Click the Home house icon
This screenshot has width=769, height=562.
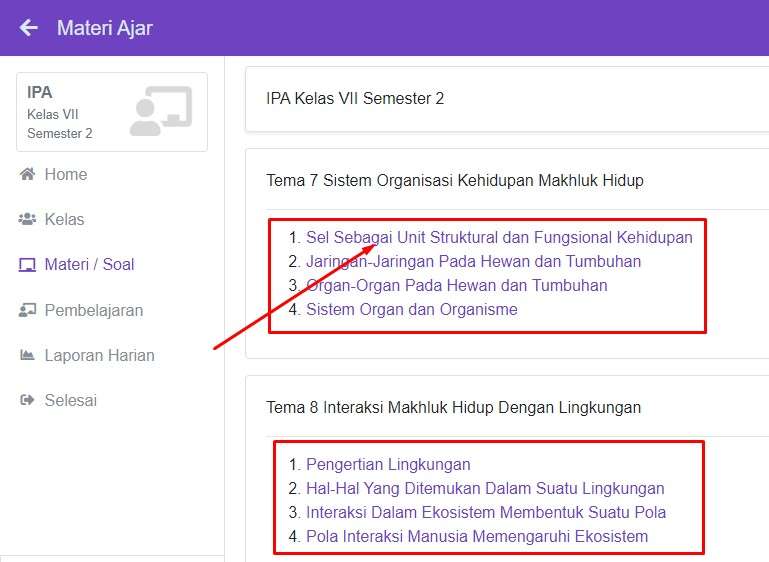27,175
